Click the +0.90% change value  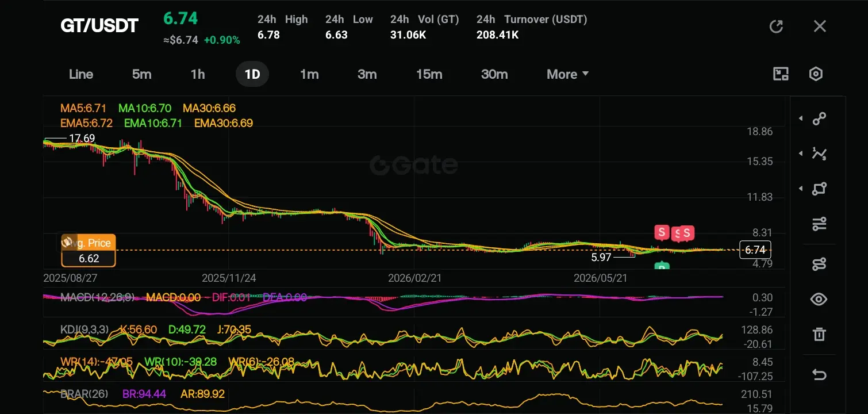pyautogui.click(x=222, y=40)
